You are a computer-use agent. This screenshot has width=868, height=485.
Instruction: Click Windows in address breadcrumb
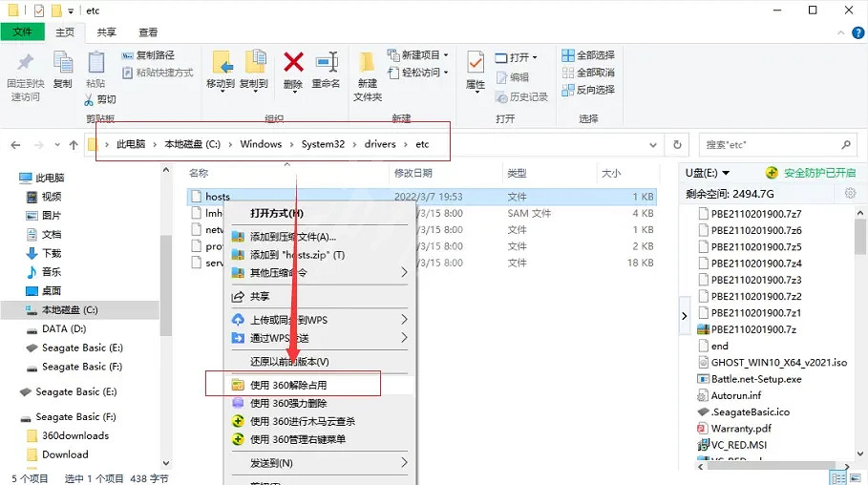pos(261,144)
